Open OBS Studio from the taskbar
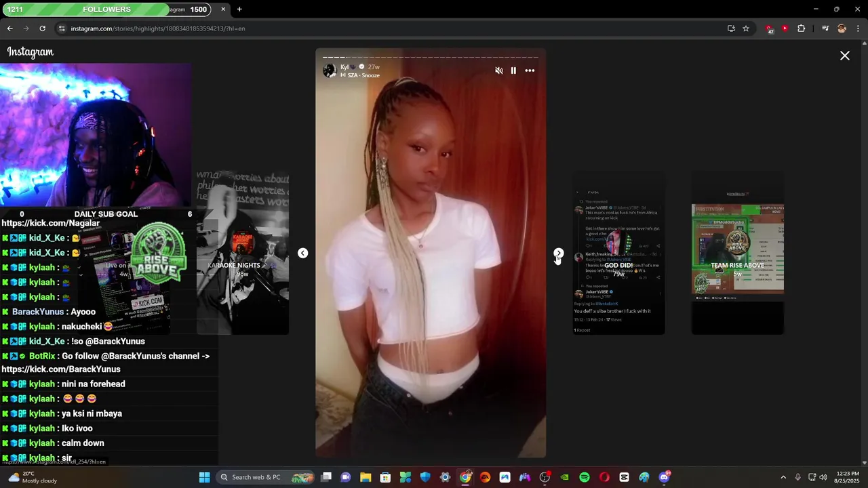 (x=545, y=477)
